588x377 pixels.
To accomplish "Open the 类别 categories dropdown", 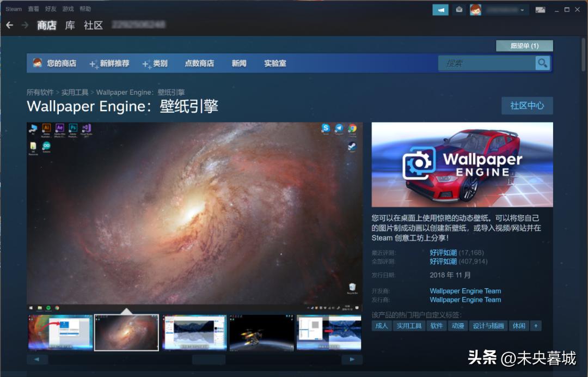I will pos(155,63).
